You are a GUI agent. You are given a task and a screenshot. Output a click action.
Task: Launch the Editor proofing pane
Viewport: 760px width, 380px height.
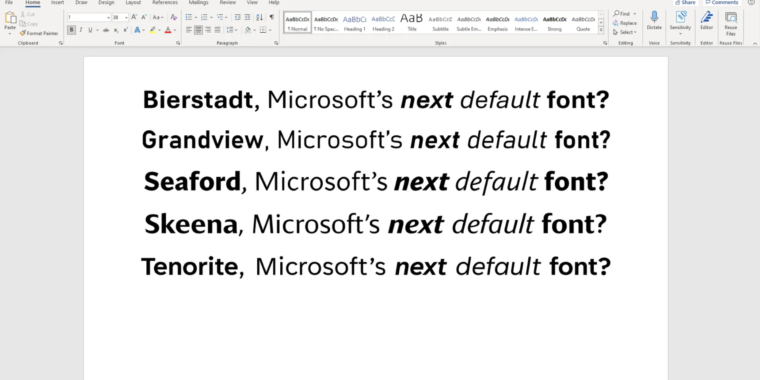pyautogui.click(x=707, y=20)
